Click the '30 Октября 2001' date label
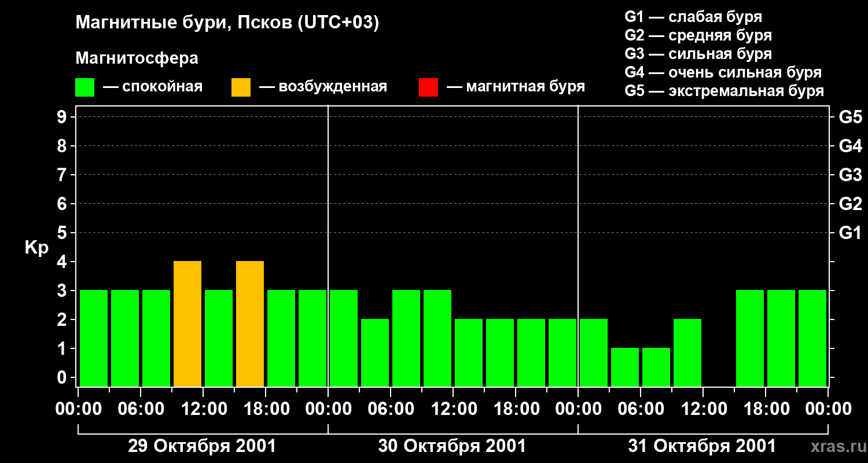 click(x=452, y=446)
